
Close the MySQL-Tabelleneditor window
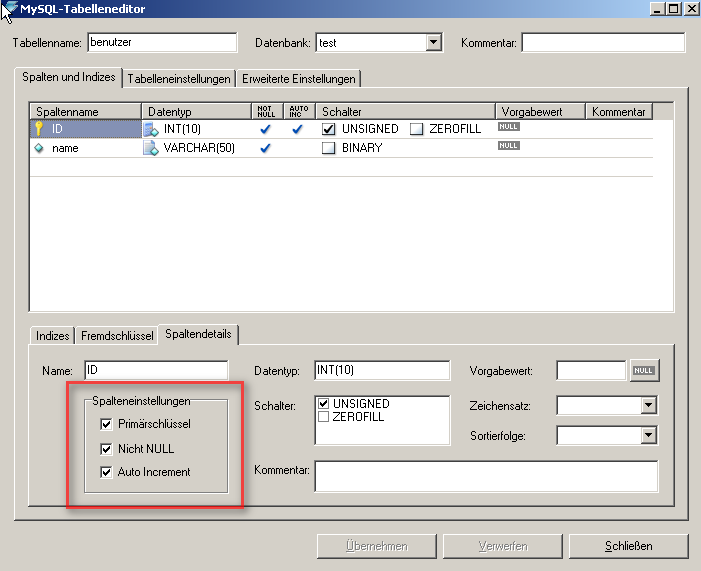[x=691, y=8]
